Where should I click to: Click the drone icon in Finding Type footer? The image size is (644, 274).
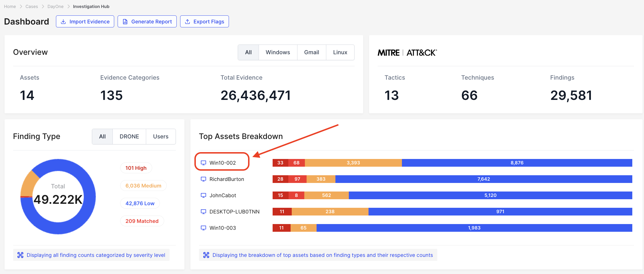tap(20, 255)
